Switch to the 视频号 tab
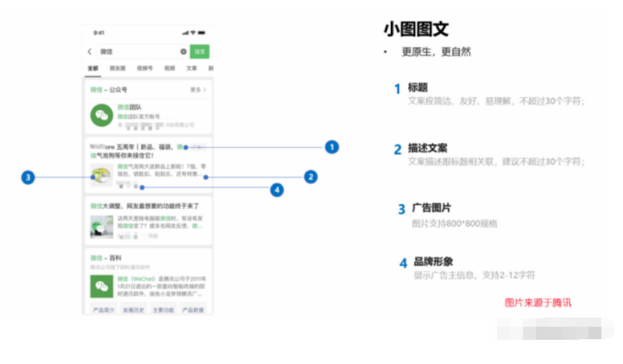Screen dimensions: 623x364 click(x=145, y=68)
